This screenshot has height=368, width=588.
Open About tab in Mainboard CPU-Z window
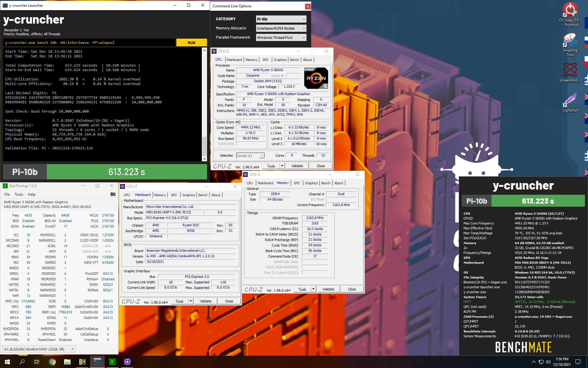(216, 195)
